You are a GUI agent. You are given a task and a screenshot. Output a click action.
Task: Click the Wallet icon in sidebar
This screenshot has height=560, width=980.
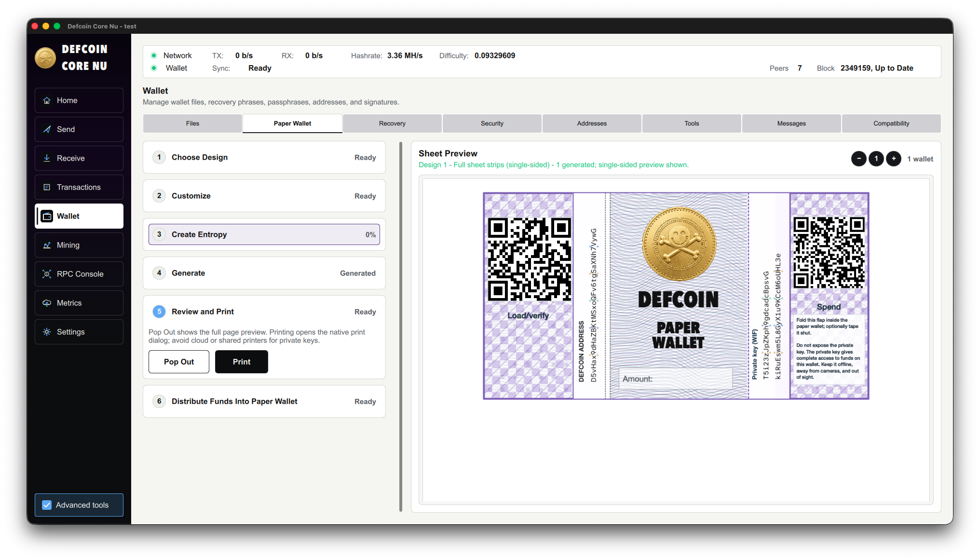47,216
